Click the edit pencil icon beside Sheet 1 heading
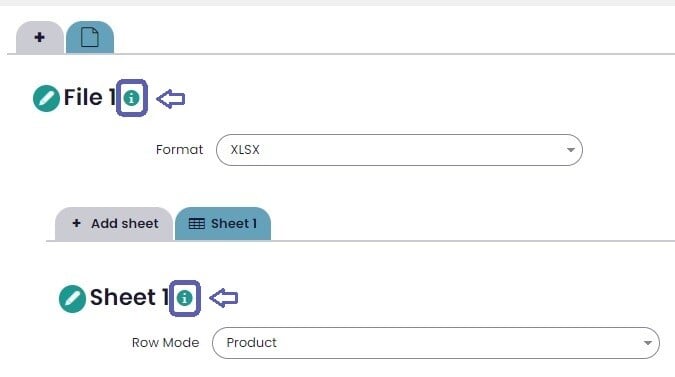The height and width of the screenshot is (377, 675). [72, 299]
